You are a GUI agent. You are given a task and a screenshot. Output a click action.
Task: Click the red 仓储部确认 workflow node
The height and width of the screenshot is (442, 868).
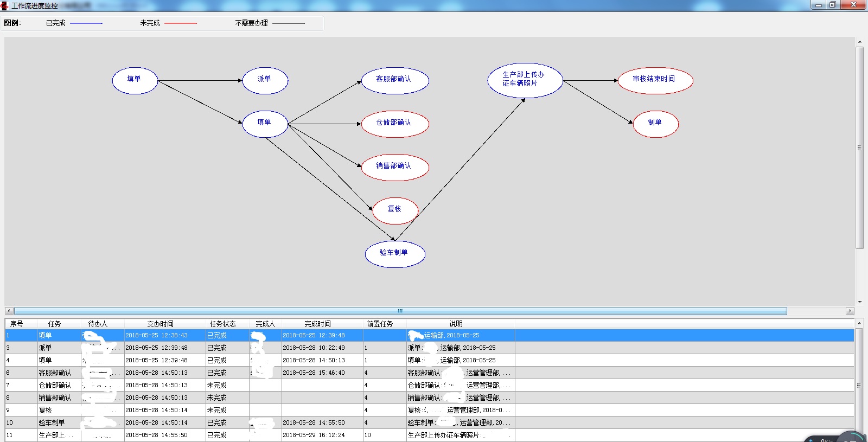[x=395, y=124]
